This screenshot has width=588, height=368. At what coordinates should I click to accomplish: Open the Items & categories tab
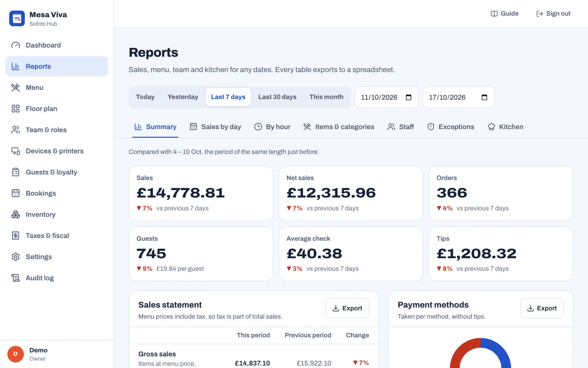click(338, 127)
